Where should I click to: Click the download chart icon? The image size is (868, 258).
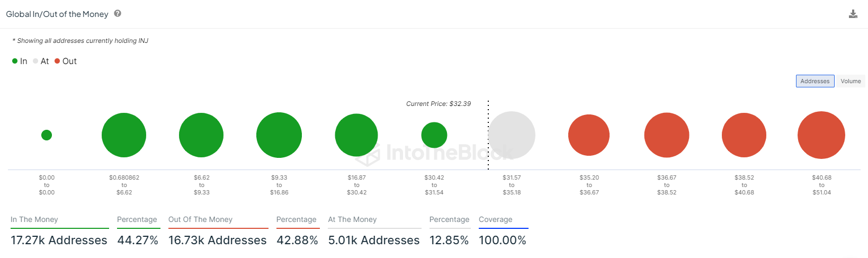click(x=853, y=14)
